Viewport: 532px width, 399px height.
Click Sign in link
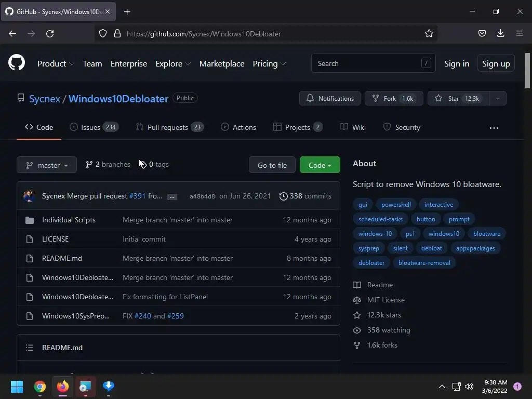click(x=457, y=64)
